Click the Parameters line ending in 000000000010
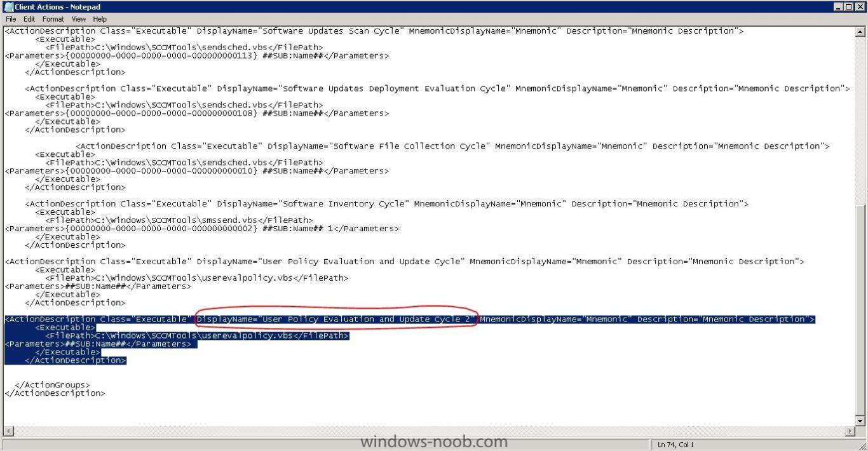 tap(196, 171)
